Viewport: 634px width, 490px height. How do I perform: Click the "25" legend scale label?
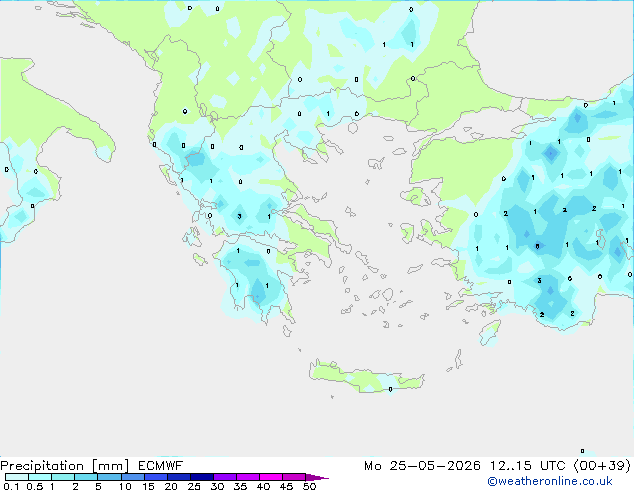pyautogui.click(x=194, y=486)
